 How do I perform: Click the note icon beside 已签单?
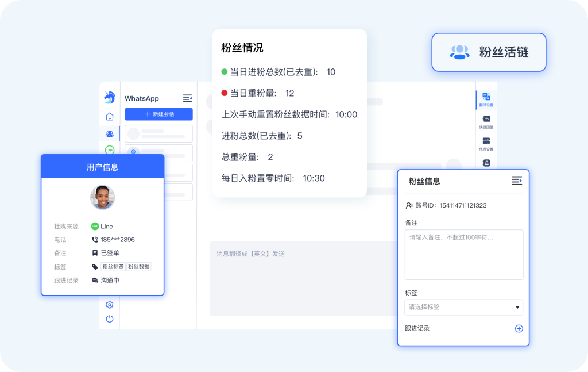tap(95, 253)
